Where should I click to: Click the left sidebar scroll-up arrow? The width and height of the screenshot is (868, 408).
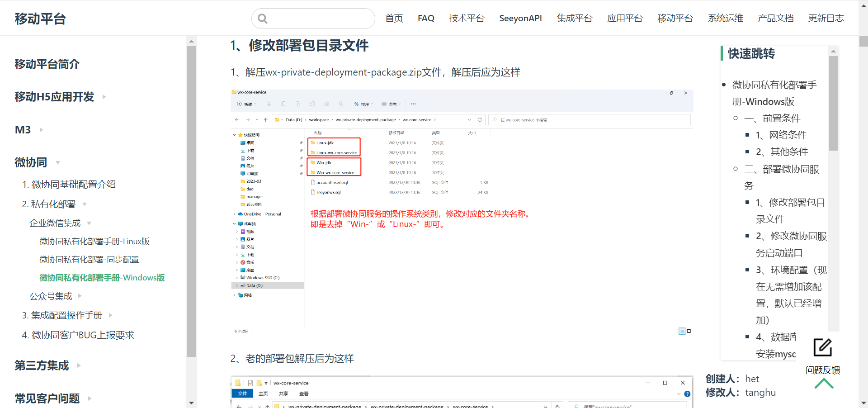pyautogui.click(x=191, y=41)
